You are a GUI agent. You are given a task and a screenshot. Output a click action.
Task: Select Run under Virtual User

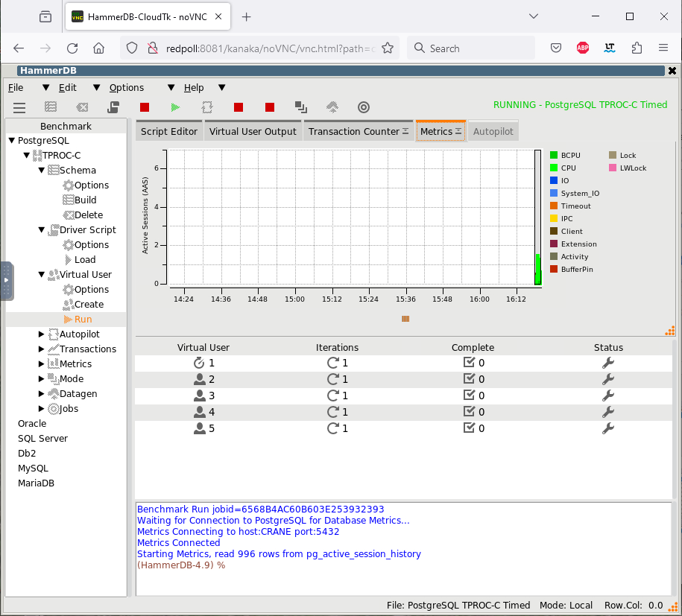tap(83, 319)
